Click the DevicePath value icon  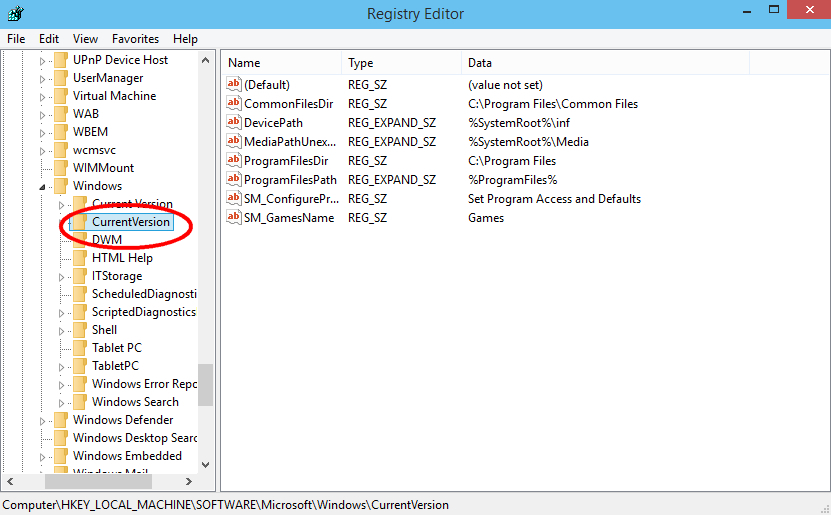(x=234, y=122)
